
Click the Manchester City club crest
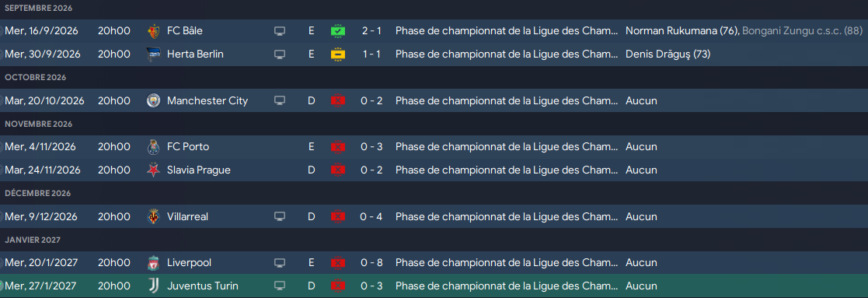153,101
